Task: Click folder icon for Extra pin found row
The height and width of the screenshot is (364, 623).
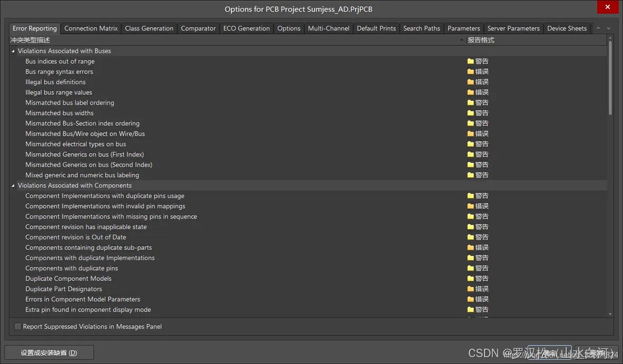Action: point(470,309)
